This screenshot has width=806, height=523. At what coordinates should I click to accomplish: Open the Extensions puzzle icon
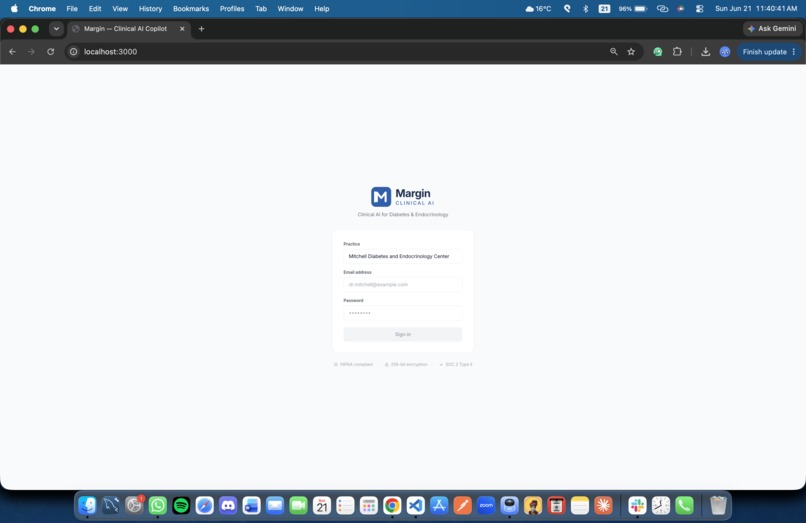677,51
